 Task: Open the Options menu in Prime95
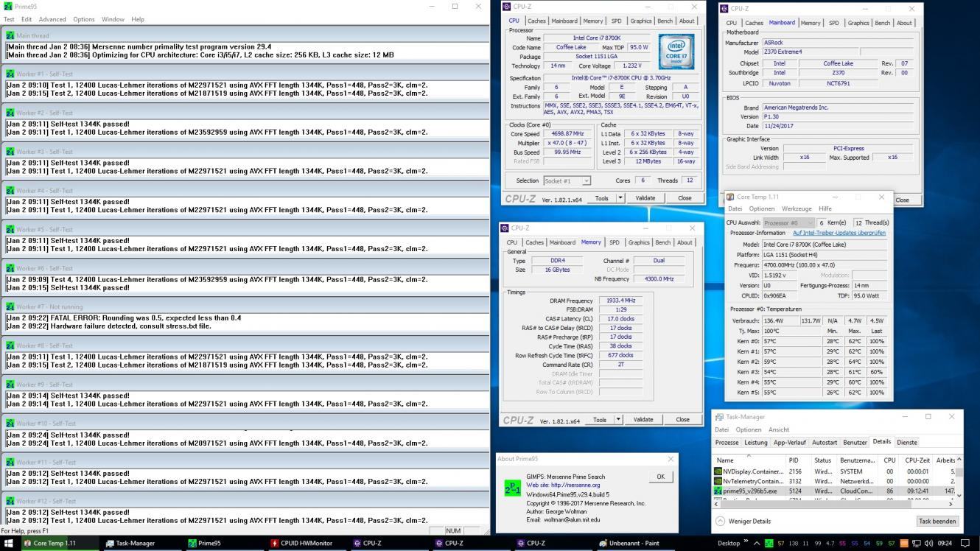(x=83, y=19)
